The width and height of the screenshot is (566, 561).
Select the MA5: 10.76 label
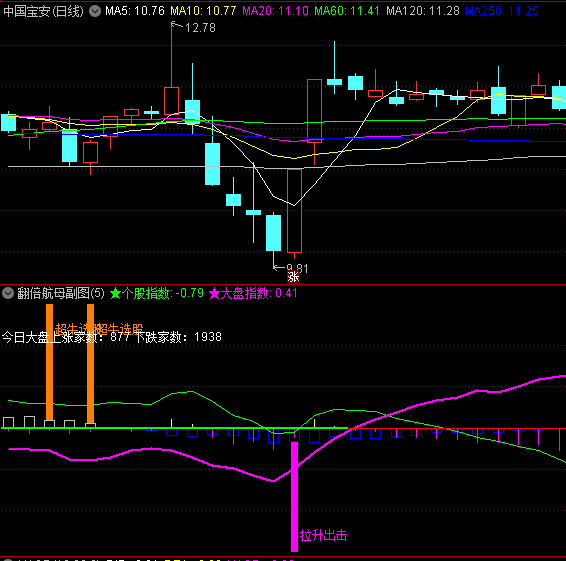click(x=135, y=11)
